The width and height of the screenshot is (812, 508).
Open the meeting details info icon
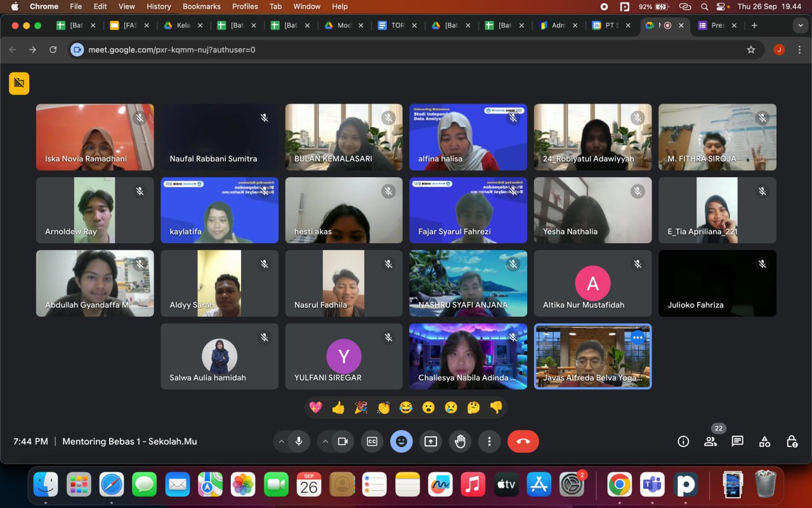coord(683,441)
